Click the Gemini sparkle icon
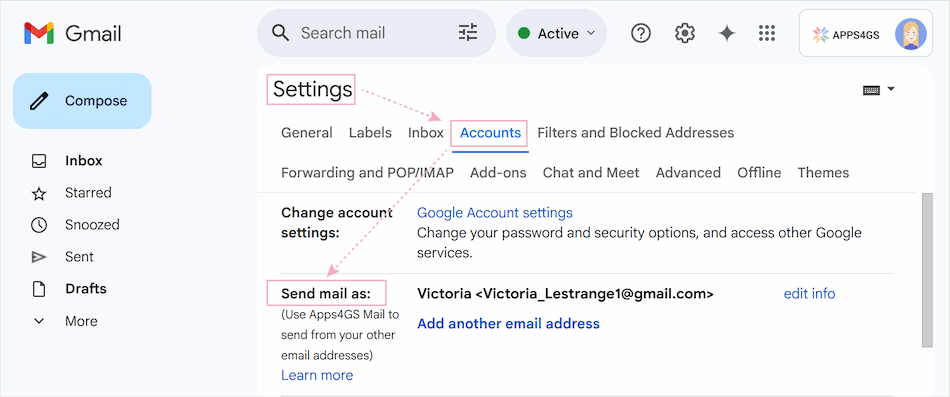 [x=726, y=33]
